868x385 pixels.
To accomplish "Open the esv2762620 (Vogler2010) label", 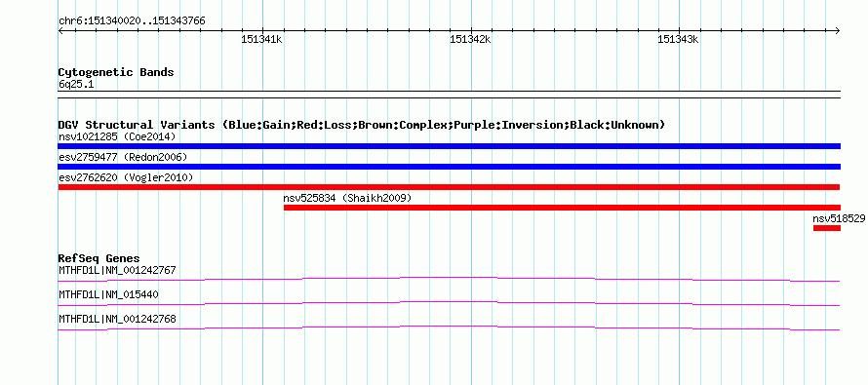I will click(126, 177).
